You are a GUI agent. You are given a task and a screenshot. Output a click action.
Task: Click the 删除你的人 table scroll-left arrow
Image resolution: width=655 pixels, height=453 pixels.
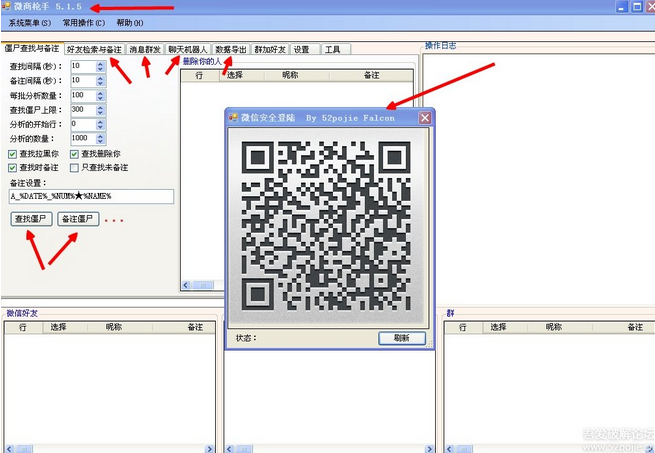coord(186,285)
